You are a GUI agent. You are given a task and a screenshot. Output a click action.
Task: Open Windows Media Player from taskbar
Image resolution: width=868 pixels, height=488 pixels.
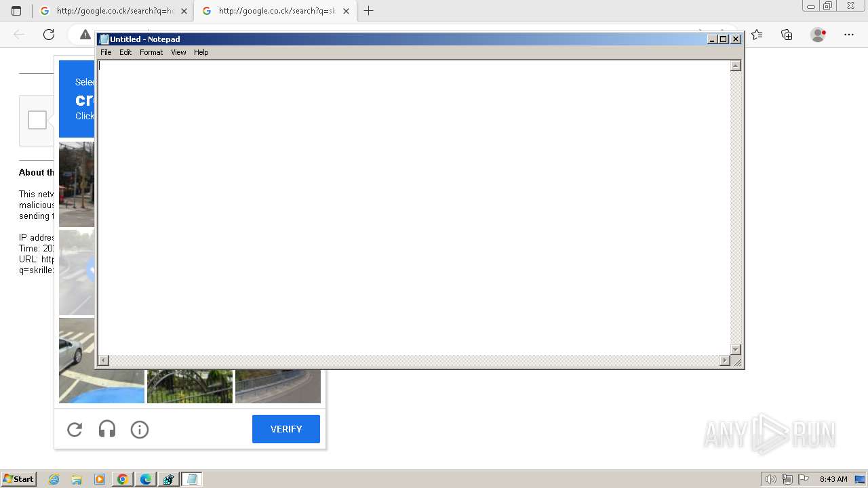100,479
